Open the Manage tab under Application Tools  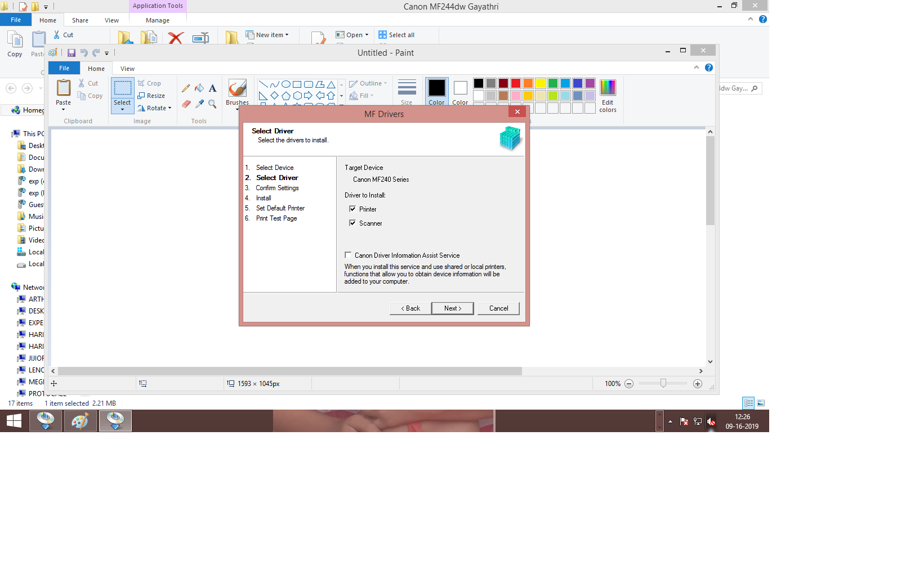pos(158,20)
